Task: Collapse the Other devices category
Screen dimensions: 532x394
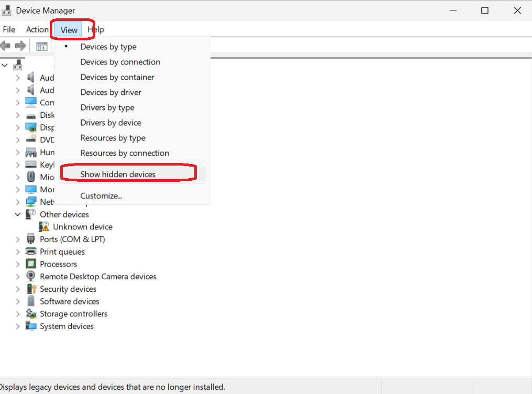Action: pyautogui.click(x=18, y=214)
